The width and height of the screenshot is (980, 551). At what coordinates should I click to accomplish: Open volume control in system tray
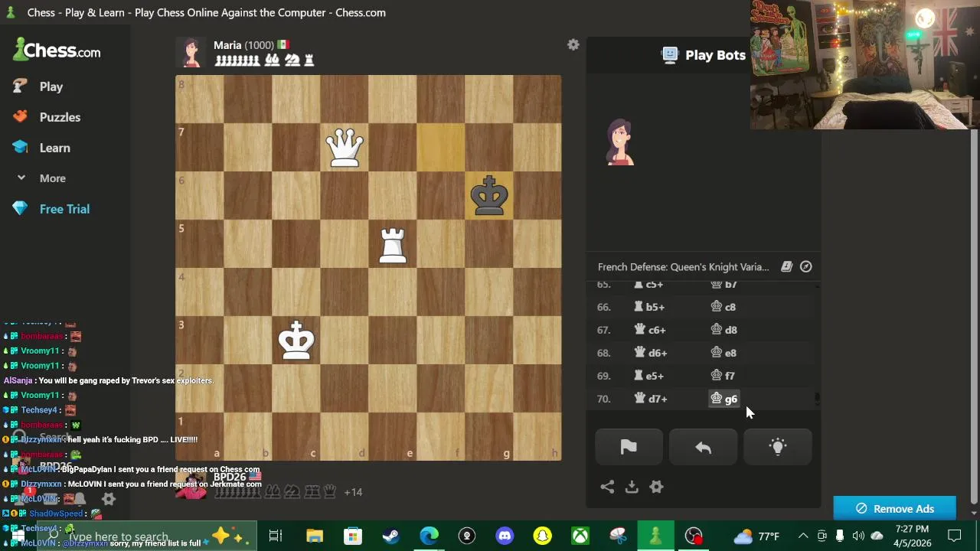click(858, 536)
